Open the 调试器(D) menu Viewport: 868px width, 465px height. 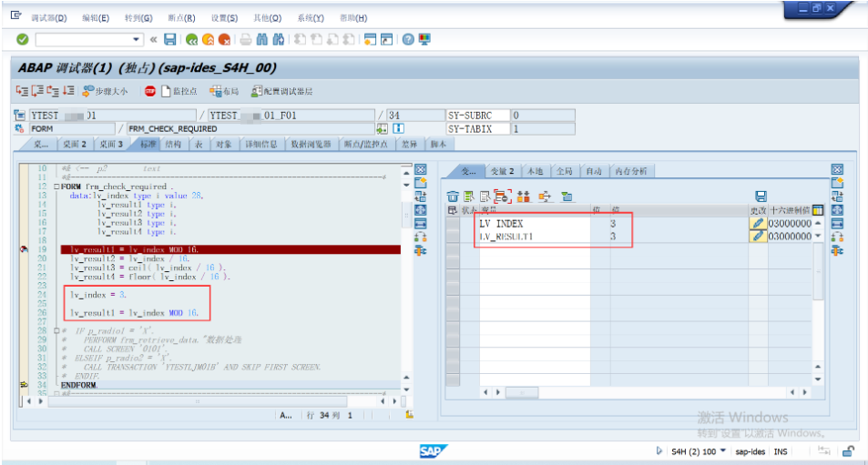(x=48, y=17)
